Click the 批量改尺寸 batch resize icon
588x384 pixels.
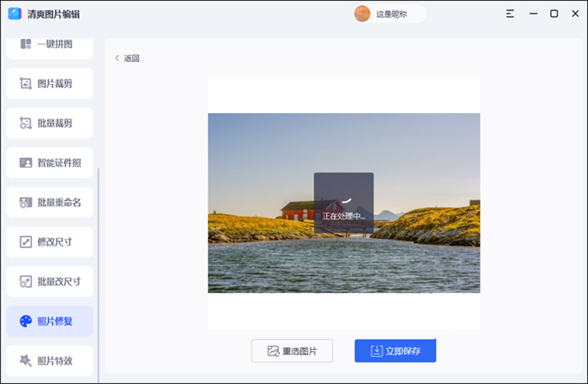25,282
